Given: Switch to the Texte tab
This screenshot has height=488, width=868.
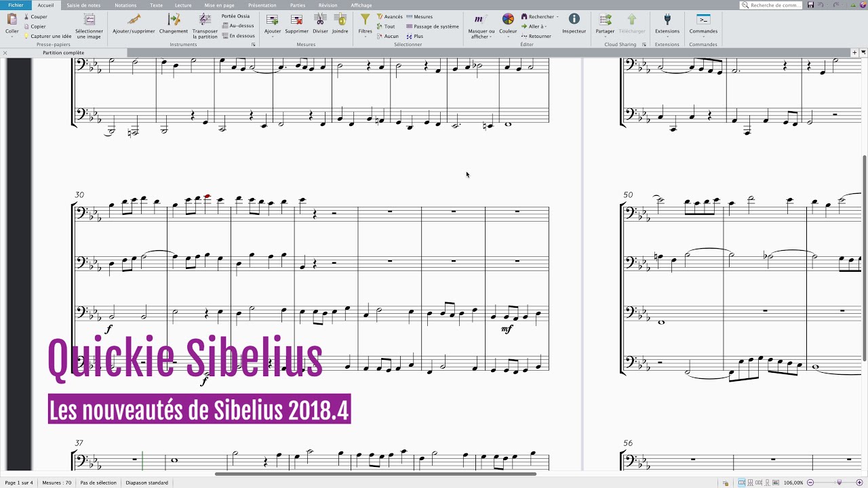Looking at the screenshot, I should [x=156, y=5].
